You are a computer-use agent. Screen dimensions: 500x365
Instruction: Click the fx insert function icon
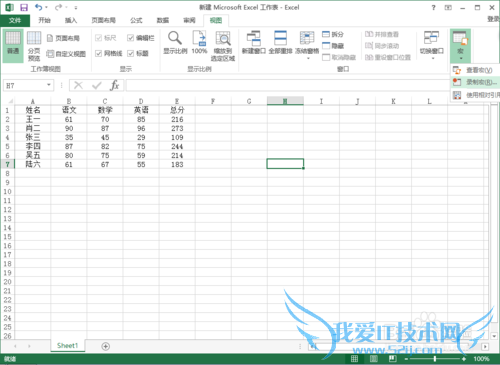click(114, 86)
